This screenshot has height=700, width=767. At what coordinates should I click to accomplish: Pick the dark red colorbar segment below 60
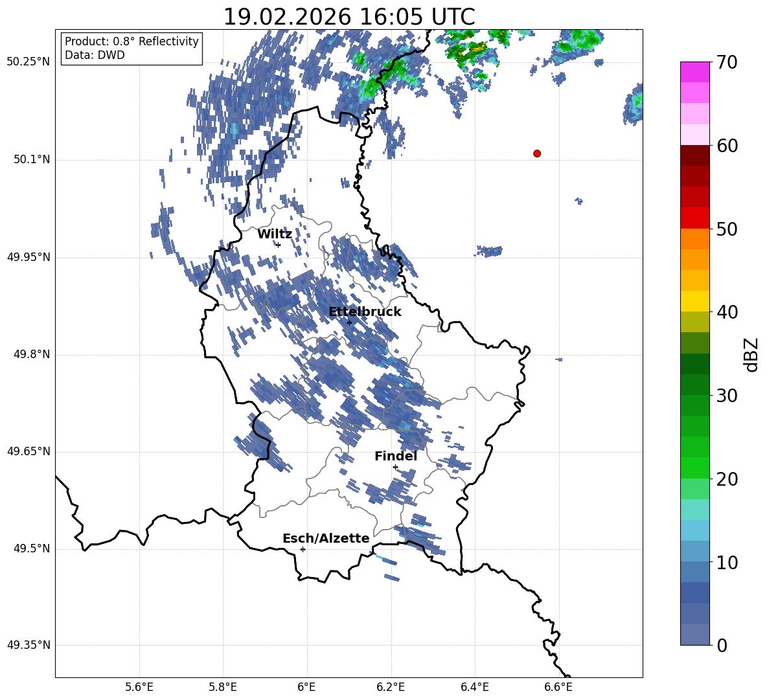pyautogui.click(x=694, y=156)
